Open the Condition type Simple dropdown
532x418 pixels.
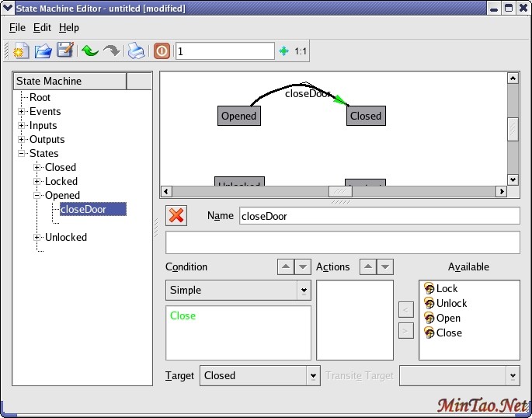[x=303, y=291]
